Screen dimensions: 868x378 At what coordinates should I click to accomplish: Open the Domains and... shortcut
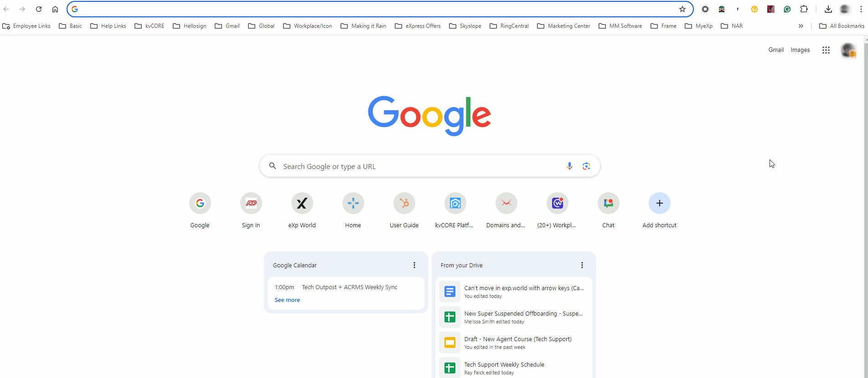click(506, 211)
